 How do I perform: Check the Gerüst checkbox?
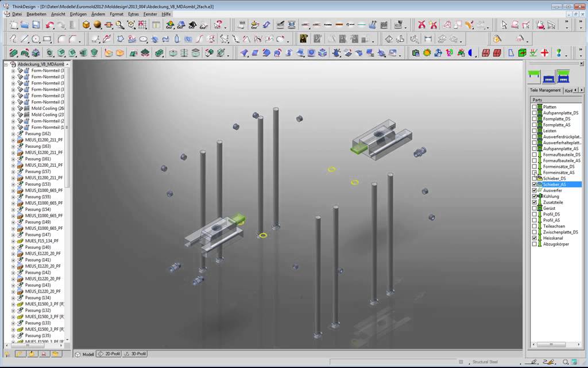pyautogui.click(x=535, y=208)
